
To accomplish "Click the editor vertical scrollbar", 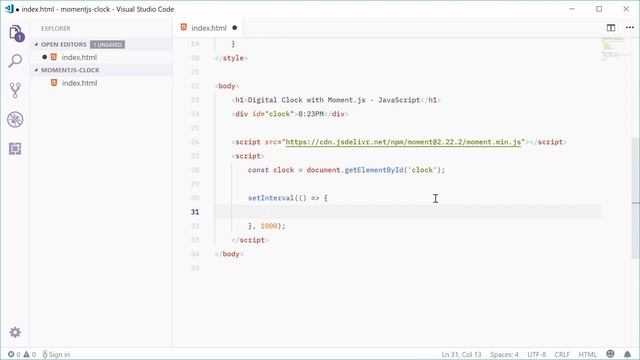I will pos(635,198).
